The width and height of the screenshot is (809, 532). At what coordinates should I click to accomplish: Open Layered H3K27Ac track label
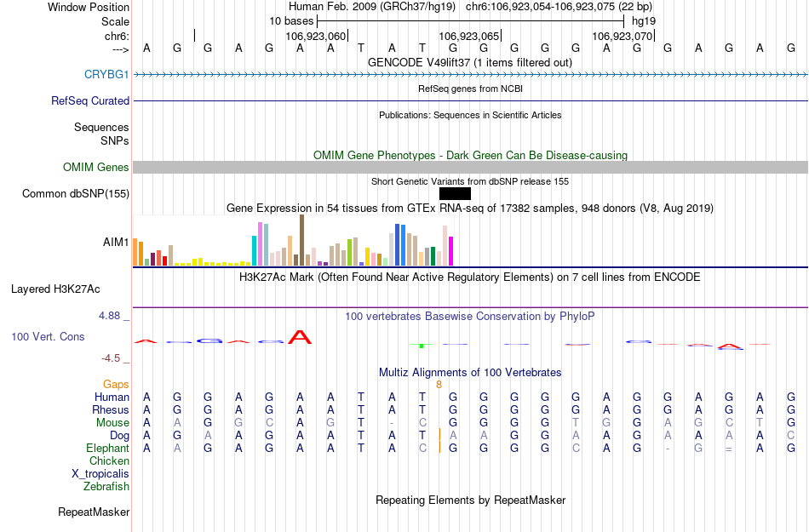[x=55, y=289]
